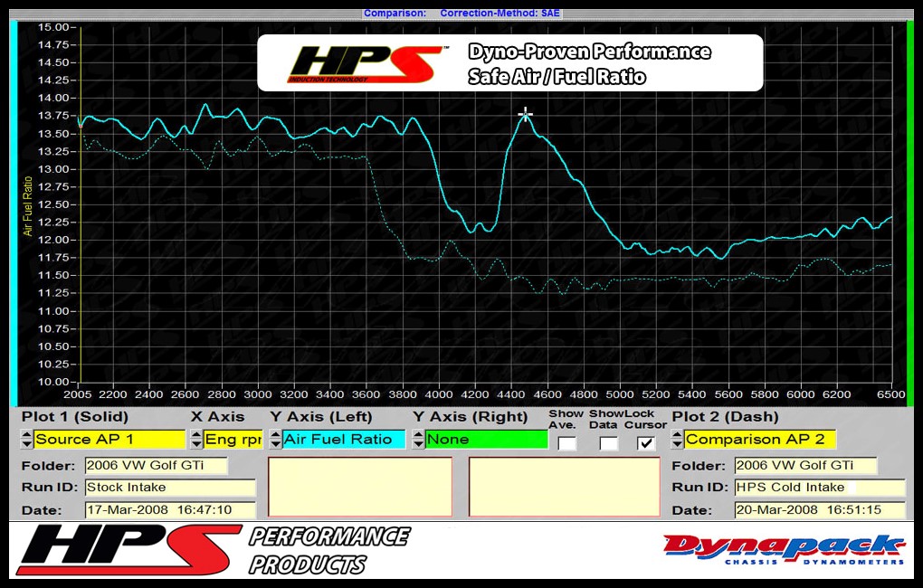The width and height of the screenshot is (923, 588).
Task: Open the Source AP 1 plot selector
Action: 109,439
